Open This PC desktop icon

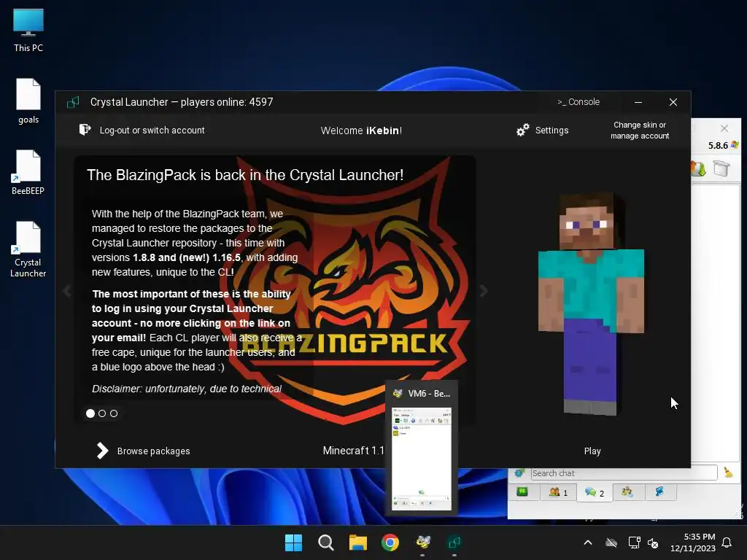click(x=28, y=31)
